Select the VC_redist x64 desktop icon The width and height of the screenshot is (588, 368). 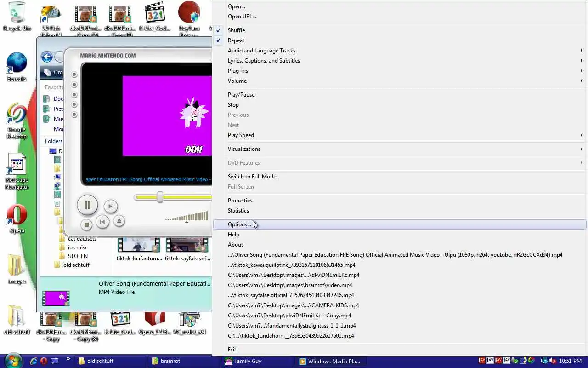pyautogui.click(x=189, y=323)
